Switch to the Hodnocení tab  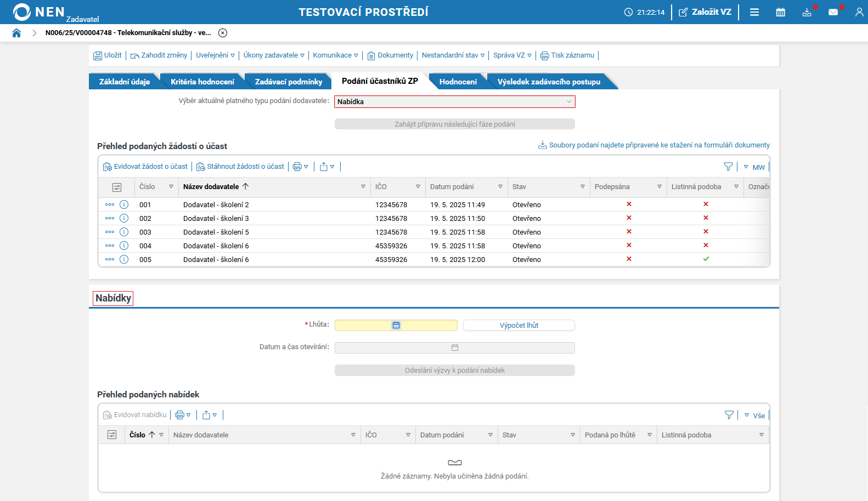(458, 82)
